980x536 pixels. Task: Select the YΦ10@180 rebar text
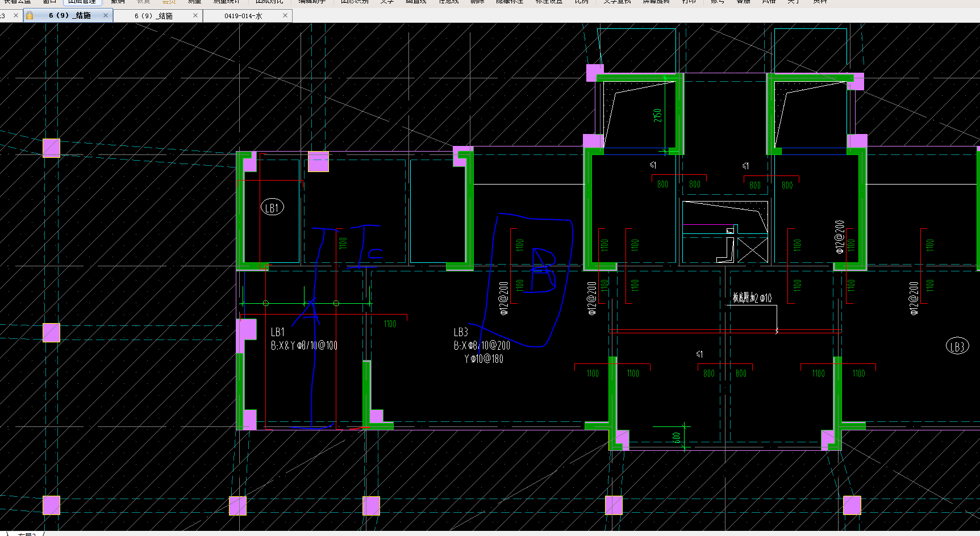483,359
